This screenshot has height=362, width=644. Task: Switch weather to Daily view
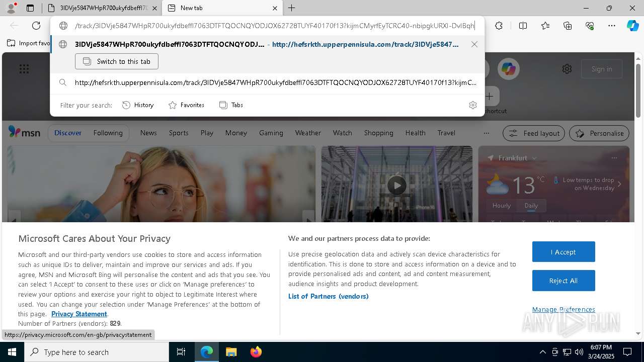[x=531, y=205]
